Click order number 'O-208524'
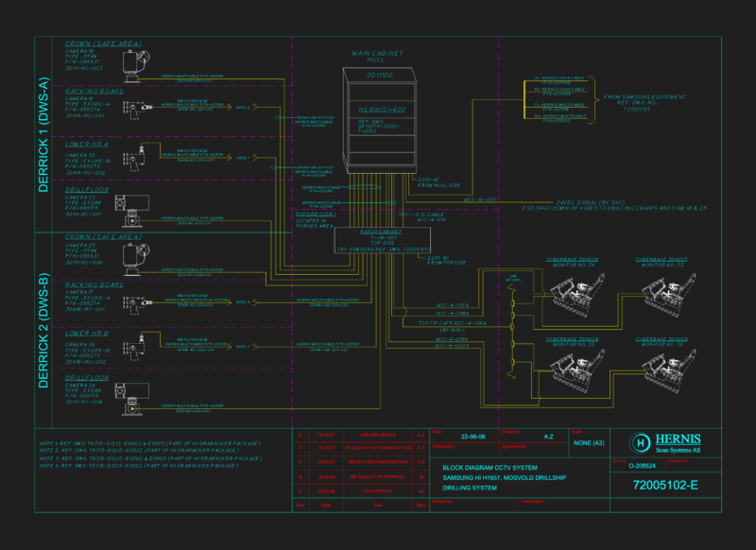Screen dimensions: 756x550 tap(642, 466)
